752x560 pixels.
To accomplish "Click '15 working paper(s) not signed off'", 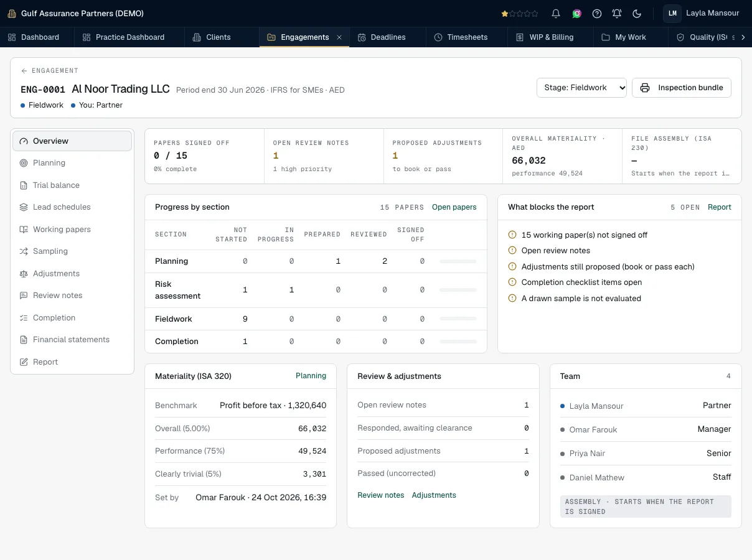I will click(585, 235).
